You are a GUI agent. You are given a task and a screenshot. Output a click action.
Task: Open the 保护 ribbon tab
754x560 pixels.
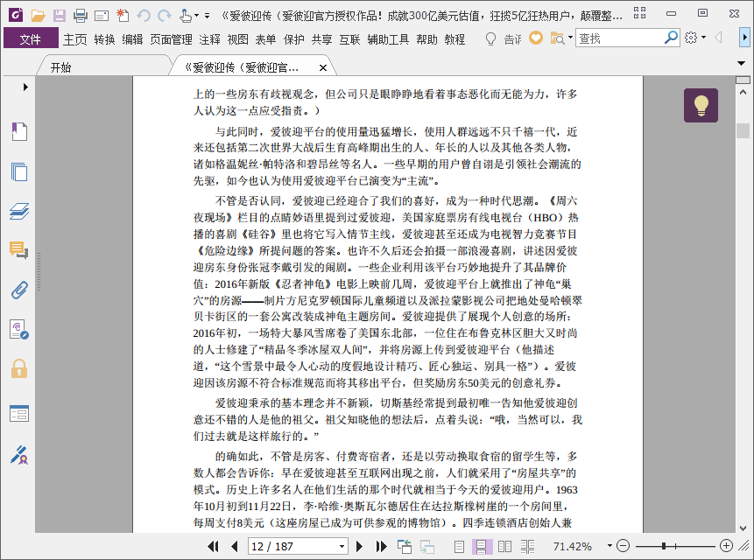point(294,38)
